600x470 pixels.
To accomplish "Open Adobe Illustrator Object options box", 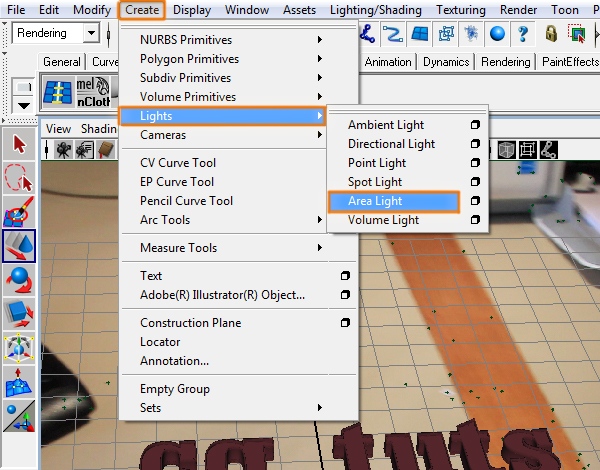I will tap(345, 295).
